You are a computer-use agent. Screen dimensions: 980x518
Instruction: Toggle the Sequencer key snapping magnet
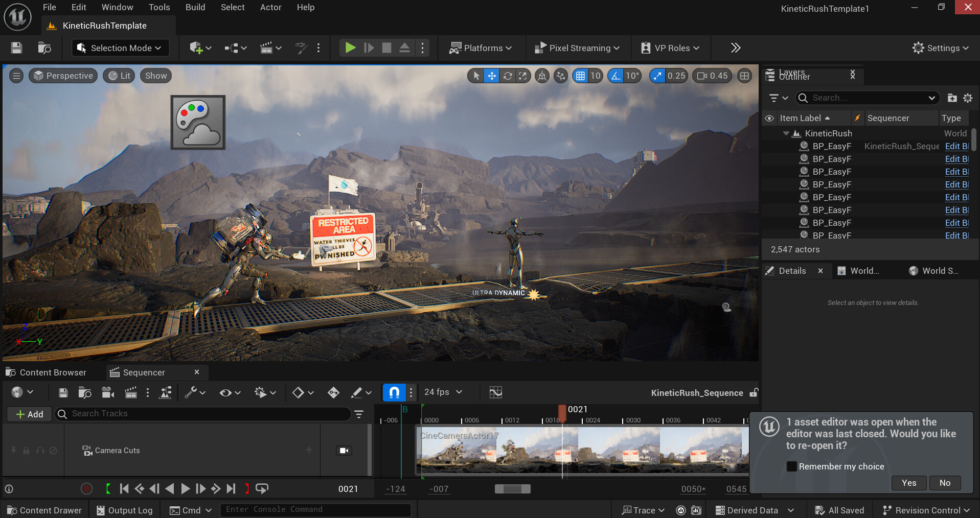click(x=394, y=392)
